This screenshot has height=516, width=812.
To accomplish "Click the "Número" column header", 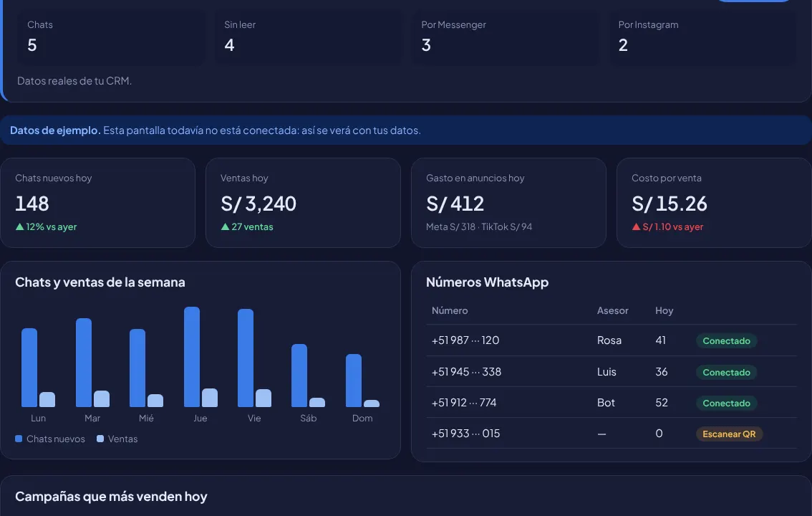I will [x=450, y=311].
